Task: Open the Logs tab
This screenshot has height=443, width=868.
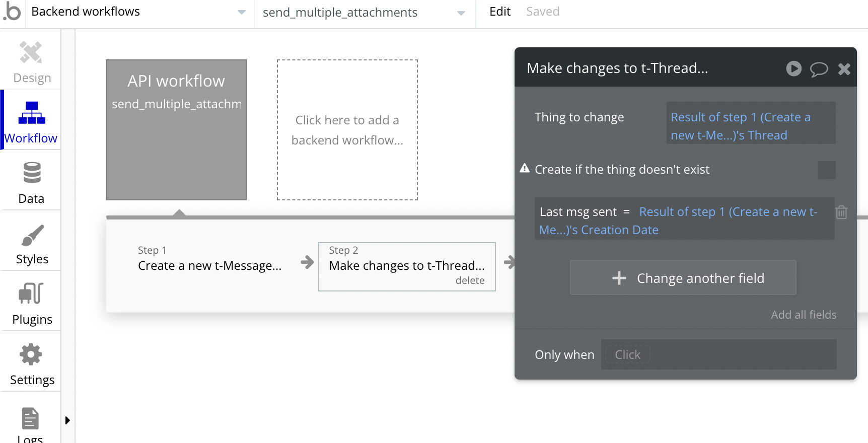Action: point(30,424)
